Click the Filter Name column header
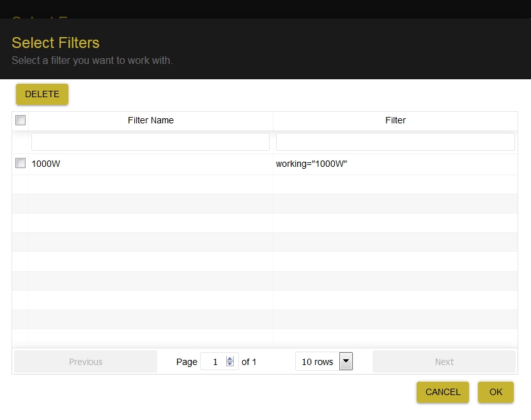The image size is (531, 420). pyautogui.click(x=151, y=121)
